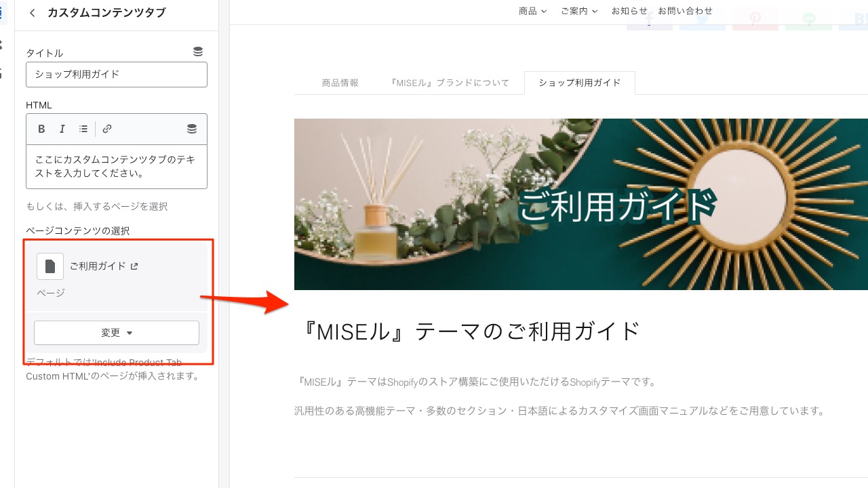The width and height of the screenshot is (868, 488).
Task: Click into the HTML text area
Action: click(x=117, y=167)
